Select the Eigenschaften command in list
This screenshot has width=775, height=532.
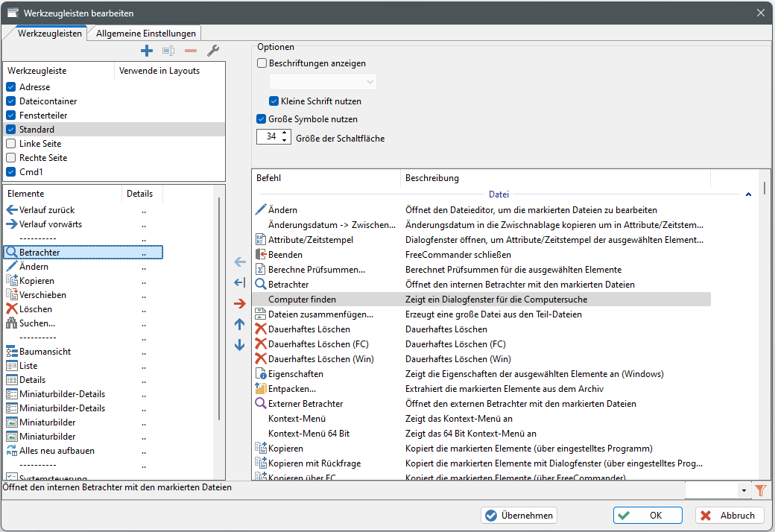pyautogui.click(x=295, y=374)
